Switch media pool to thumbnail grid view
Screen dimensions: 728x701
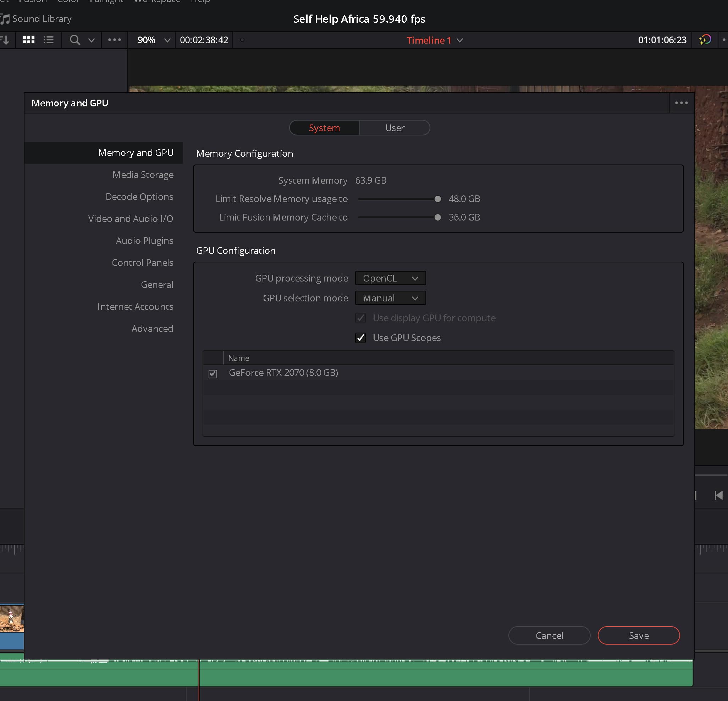click(29, 40)
